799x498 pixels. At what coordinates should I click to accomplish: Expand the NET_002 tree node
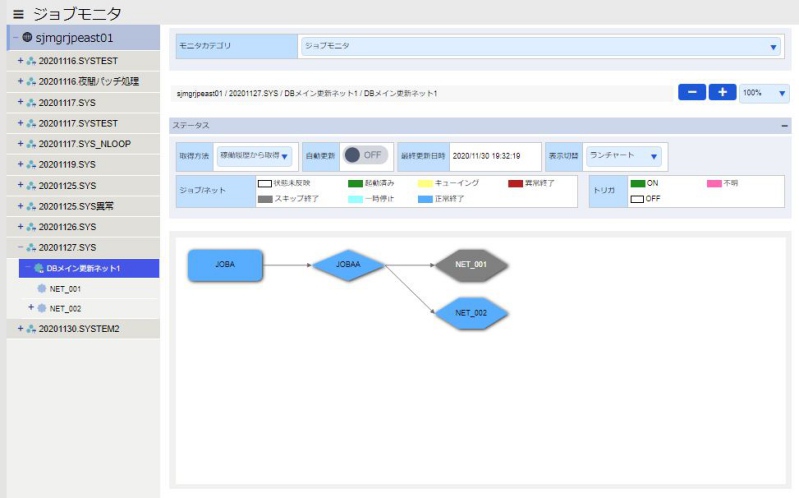pyautogui.click(x=31, y=307)
